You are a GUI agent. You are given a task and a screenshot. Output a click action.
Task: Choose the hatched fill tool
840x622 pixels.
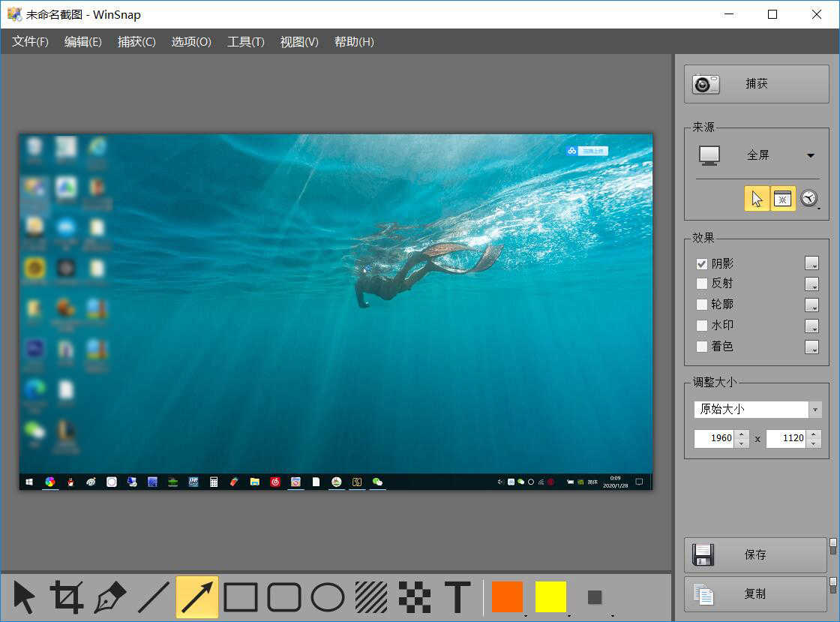point(370,597)
